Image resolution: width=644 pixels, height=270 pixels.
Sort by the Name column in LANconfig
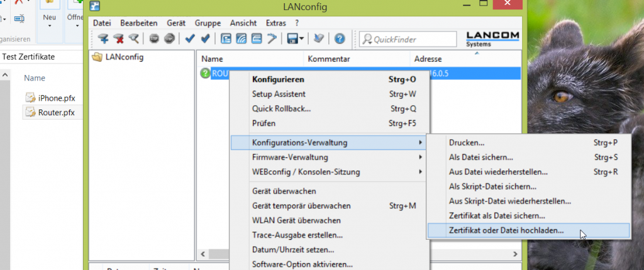250,59
